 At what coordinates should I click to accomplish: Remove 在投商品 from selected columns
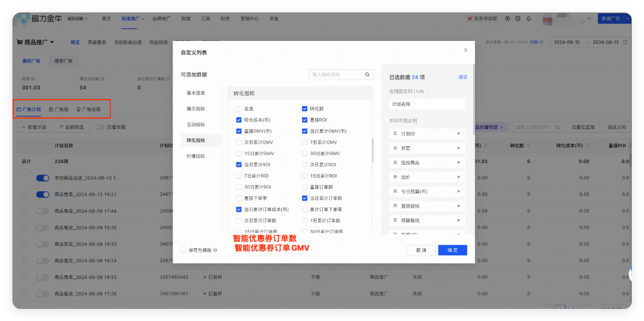point(458,163)
